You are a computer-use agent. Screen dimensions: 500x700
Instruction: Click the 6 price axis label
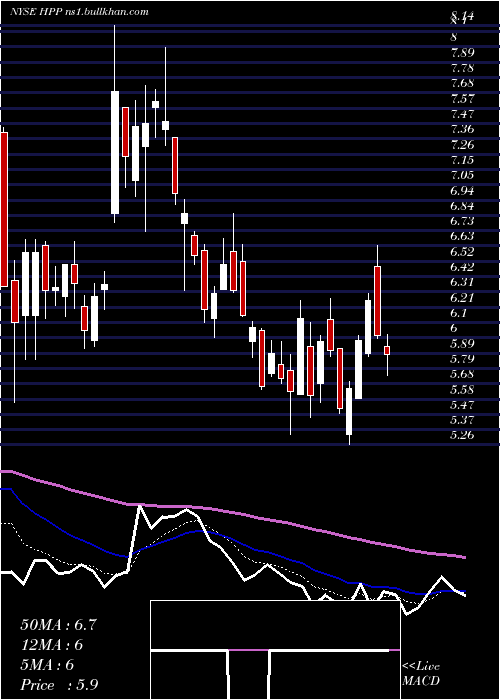click(454, 328)
